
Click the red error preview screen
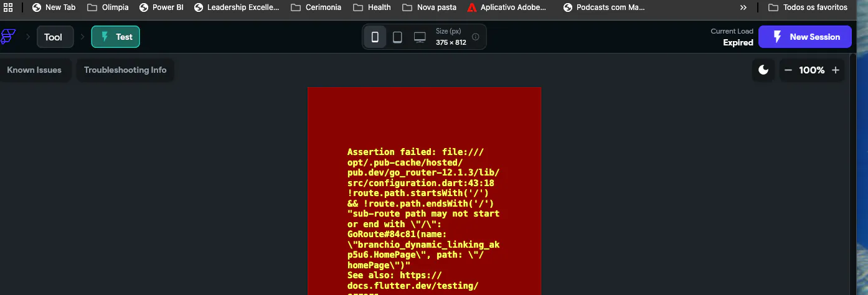424,191
